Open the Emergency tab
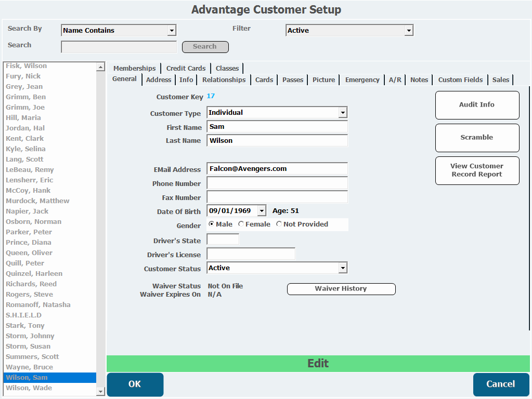Viewport: 532px width, 399px height. click(362, 79)
